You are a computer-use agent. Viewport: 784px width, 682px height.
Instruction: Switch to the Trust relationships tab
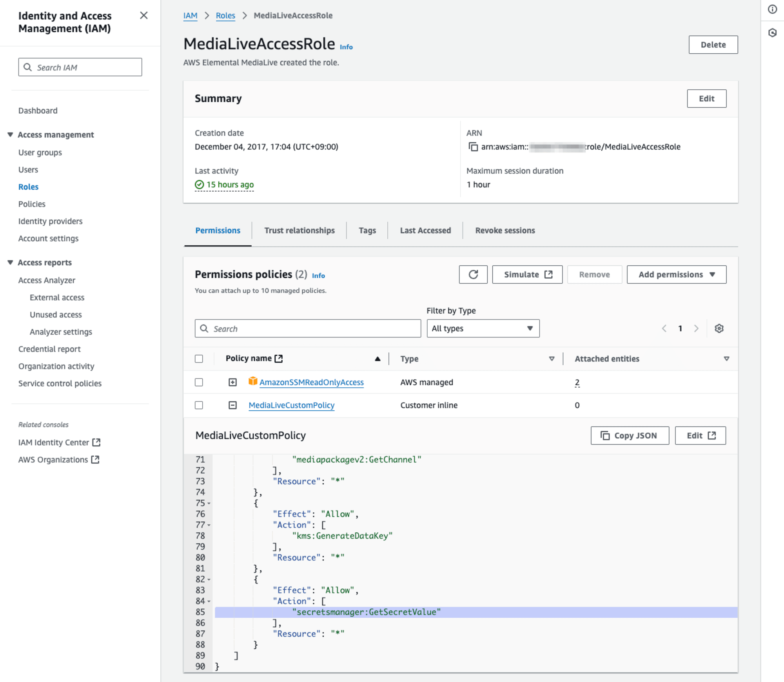point(299,230)
